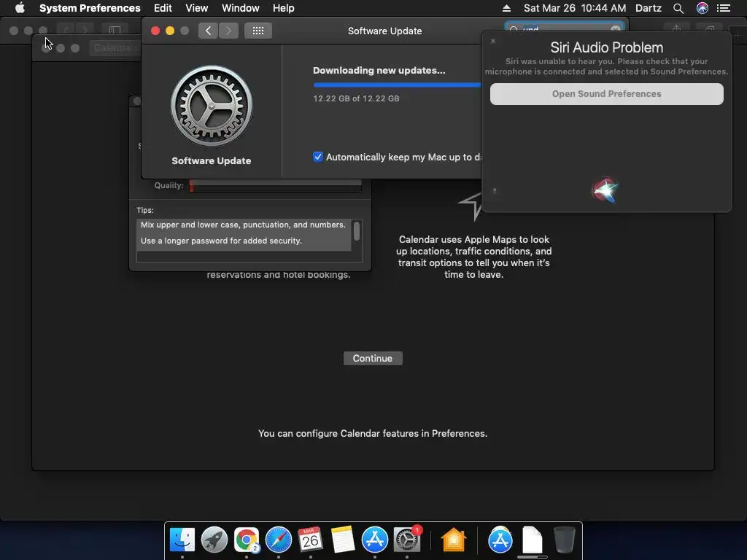Click the question mark in the Siri panel
This screenshot has width=747, height=560.
(495, 191)
